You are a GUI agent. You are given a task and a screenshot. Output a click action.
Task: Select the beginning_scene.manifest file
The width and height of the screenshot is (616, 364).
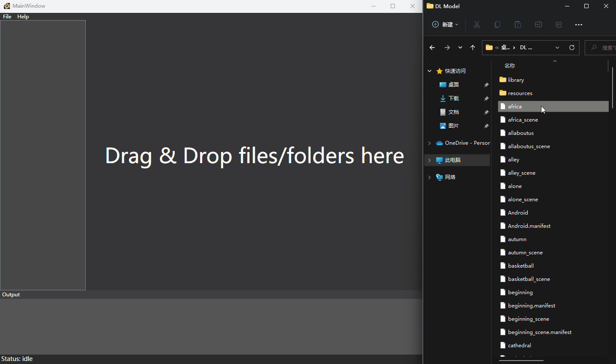point(553,332)
